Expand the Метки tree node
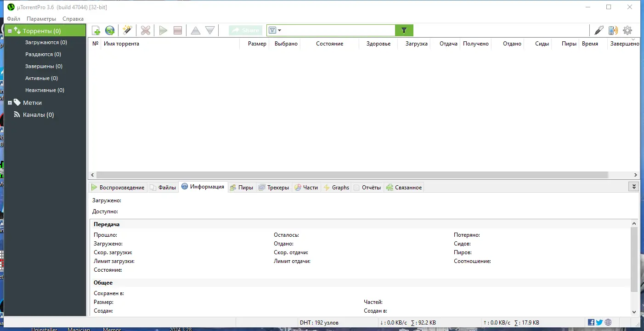 click(x=10, y=102)
